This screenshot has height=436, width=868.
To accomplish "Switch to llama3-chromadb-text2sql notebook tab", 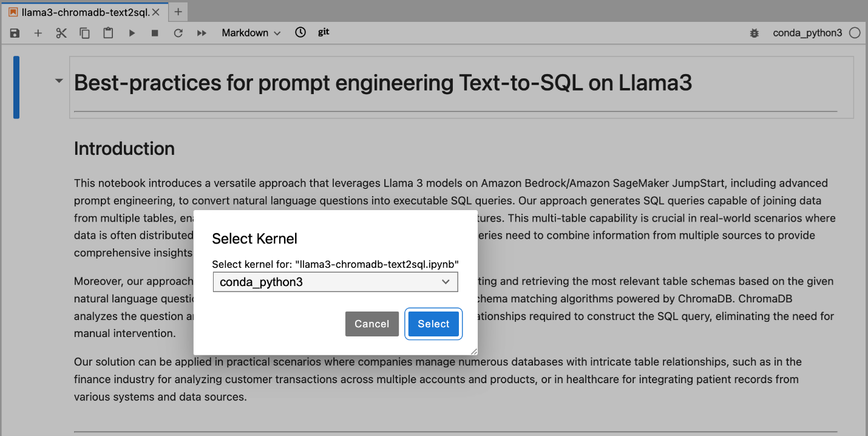I will [85, 12].
